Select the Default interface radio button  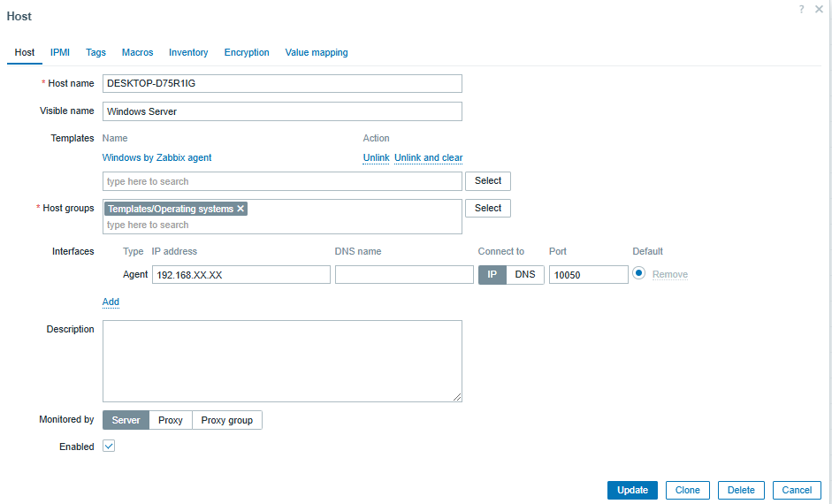pos(639,273)
